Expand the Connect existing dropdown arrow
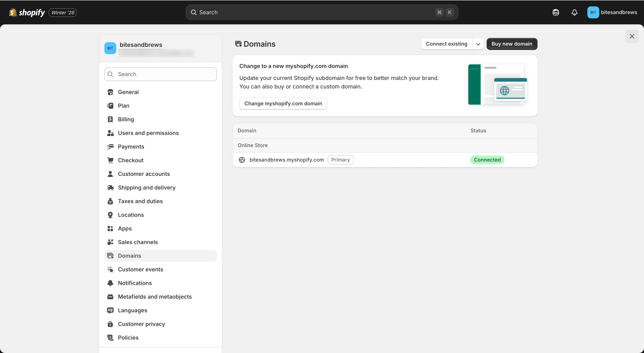The width and height of the screenshot is (644, 353). coord(478,44)
